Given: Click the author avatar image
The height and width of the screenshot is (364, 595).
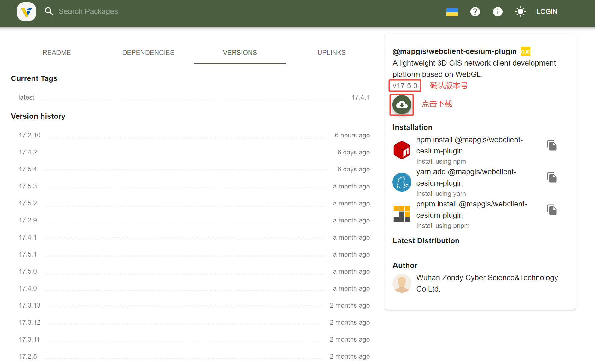Looking at the screenshot, I should [402, 283].
